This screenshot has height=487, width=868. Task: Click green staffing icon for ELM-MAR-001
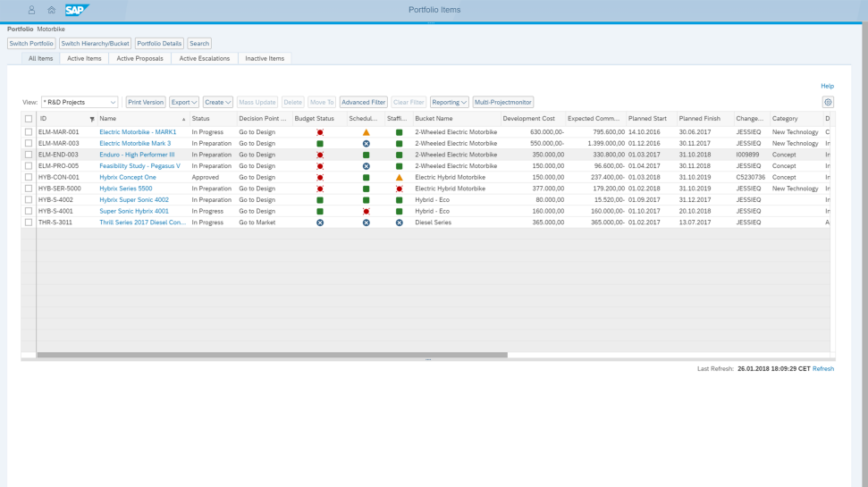[399, 132]
